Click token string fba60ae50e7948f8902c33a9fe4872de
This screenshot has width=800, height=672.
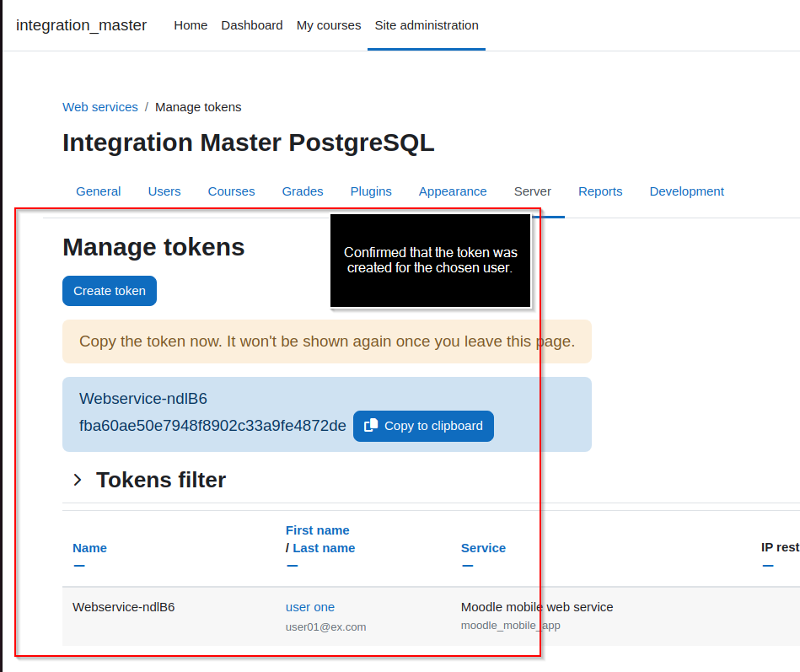212,426
